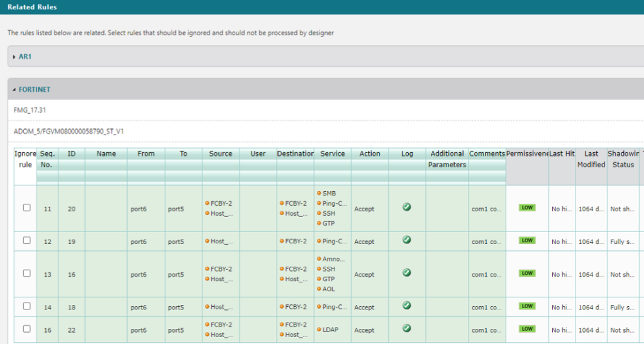Click the Service column header
This screenshot has width=644, height=344.
[x=333, y=153]
